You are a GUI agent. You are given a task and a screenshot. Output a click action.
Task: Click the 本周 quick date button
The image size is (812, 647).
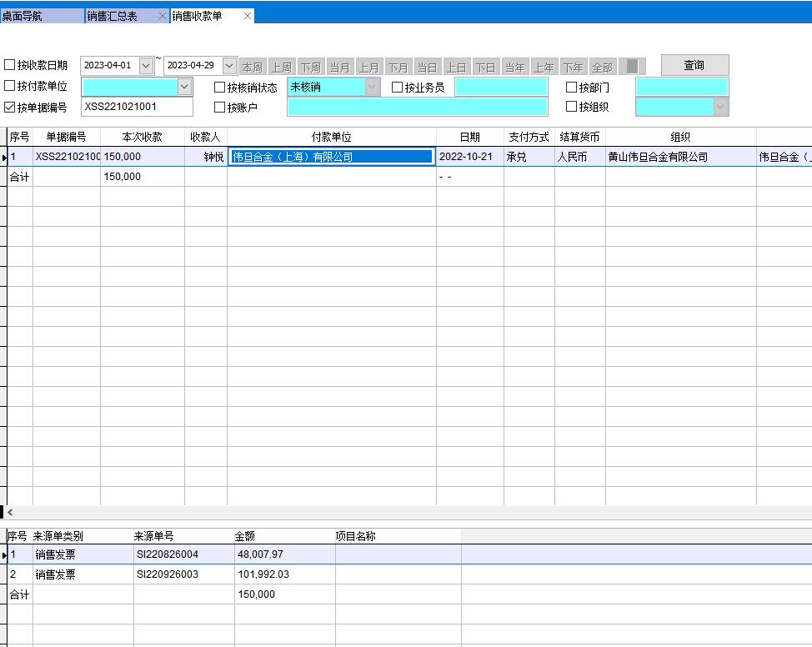click(x=252, y=67)
